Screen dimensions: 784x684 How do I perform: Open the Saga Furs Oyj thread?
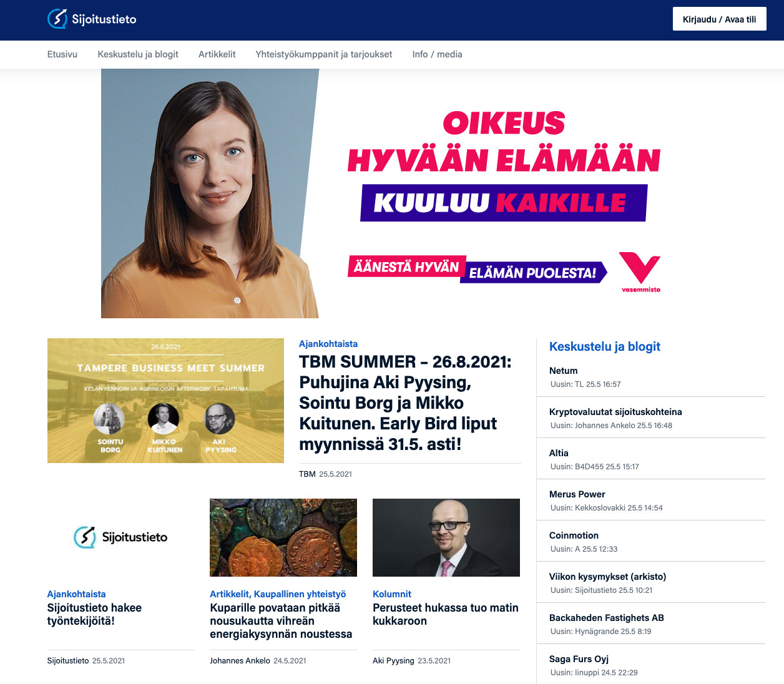(579, 659)
